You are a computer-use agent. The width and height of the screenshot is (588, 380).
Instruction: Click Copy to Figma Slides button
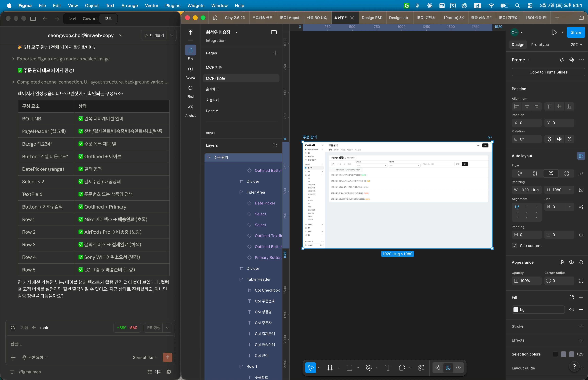point(548,72)
